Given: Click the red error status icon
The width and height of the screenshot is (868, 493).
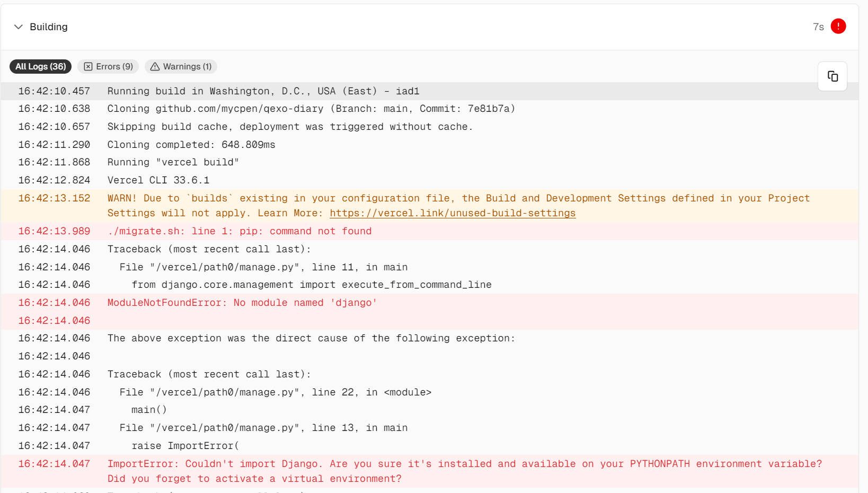Looking at the screenshot, I should (x=838, y=26).
